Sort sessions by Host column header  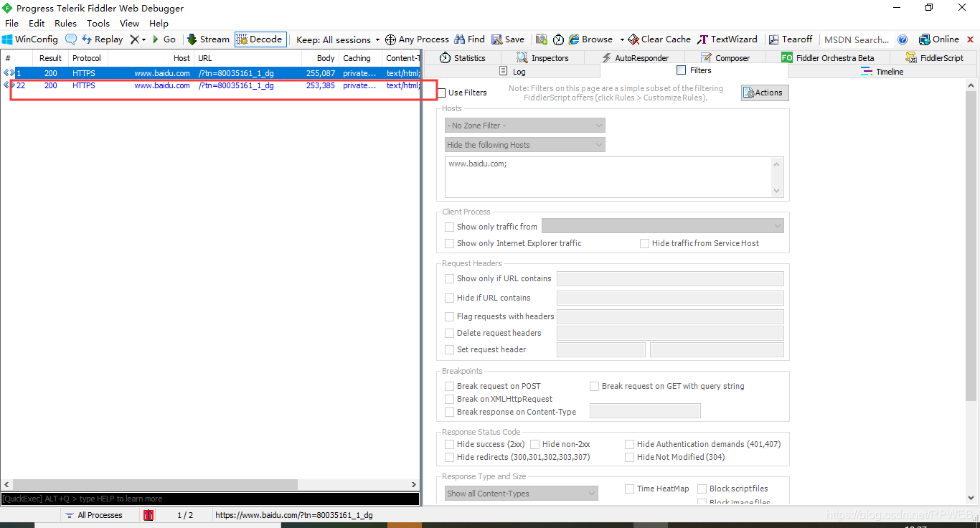[151, 58]
